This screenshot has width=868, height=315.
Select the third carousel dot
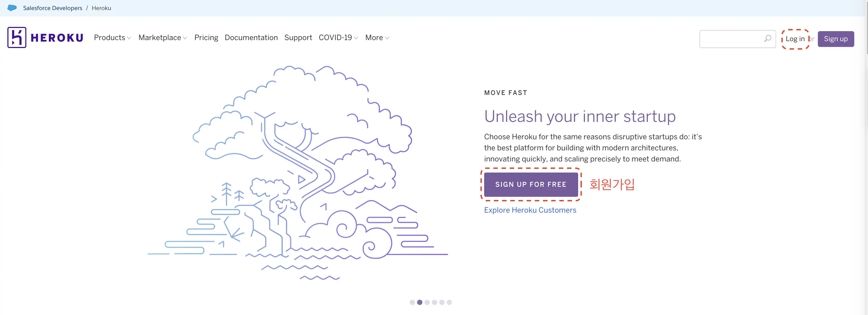tap(427, 302)
